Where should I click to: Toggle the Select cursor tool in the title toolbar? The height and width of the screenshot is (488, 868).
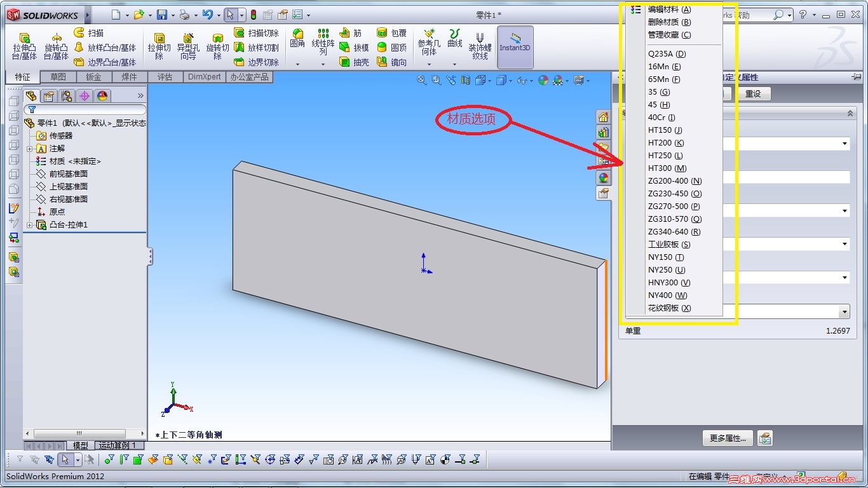(231, 15)
